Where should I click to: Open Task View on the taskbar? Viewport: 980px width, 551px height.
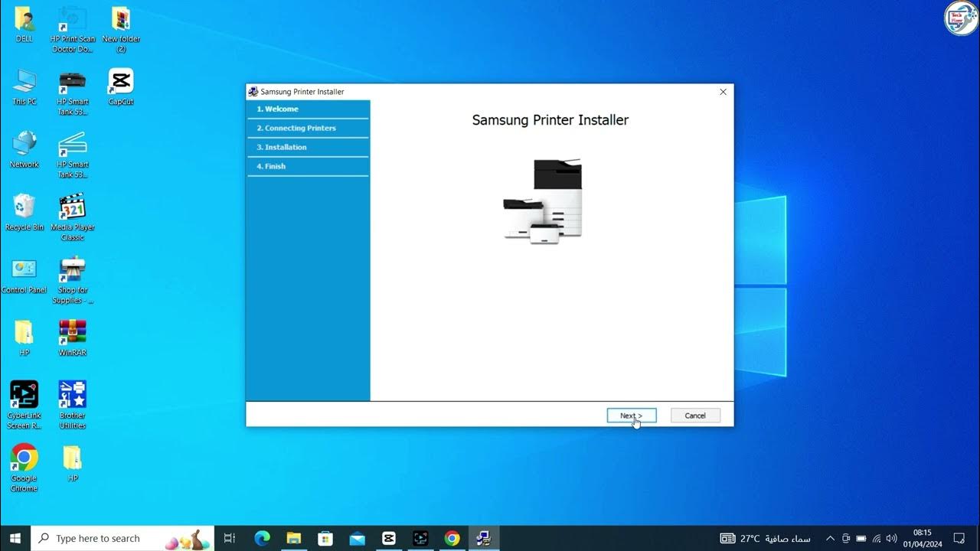point(229,539)
